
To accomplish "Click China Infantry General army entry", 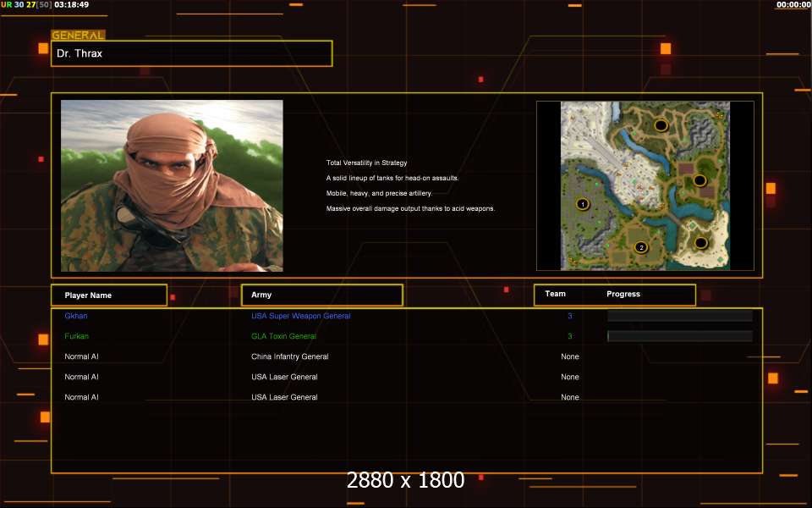I will [289, 356].
